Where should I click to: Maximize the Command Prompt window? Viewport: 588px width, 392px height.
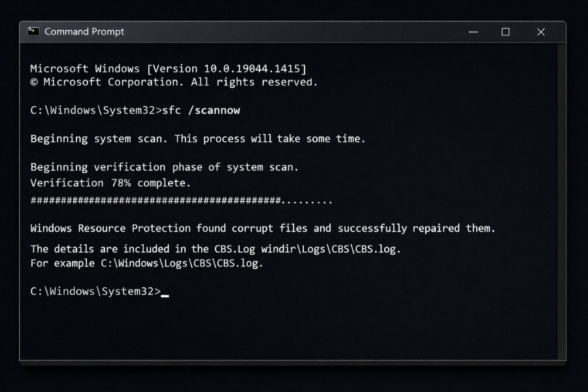[x=505, y=31]
